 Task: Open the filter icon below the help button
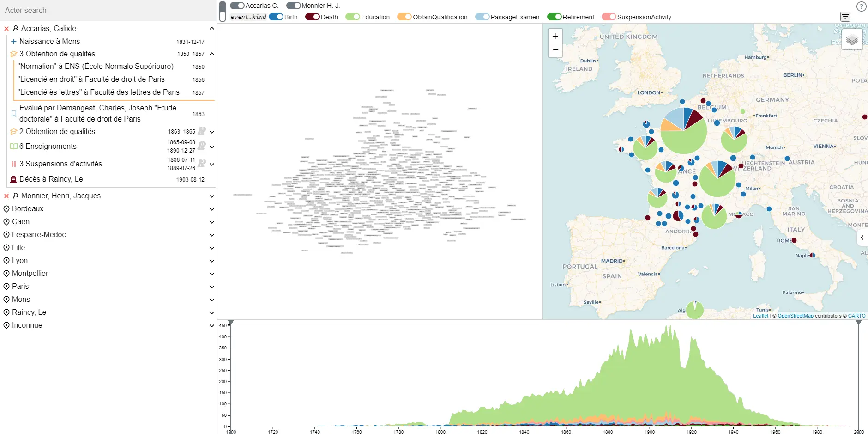pos(845,16)
